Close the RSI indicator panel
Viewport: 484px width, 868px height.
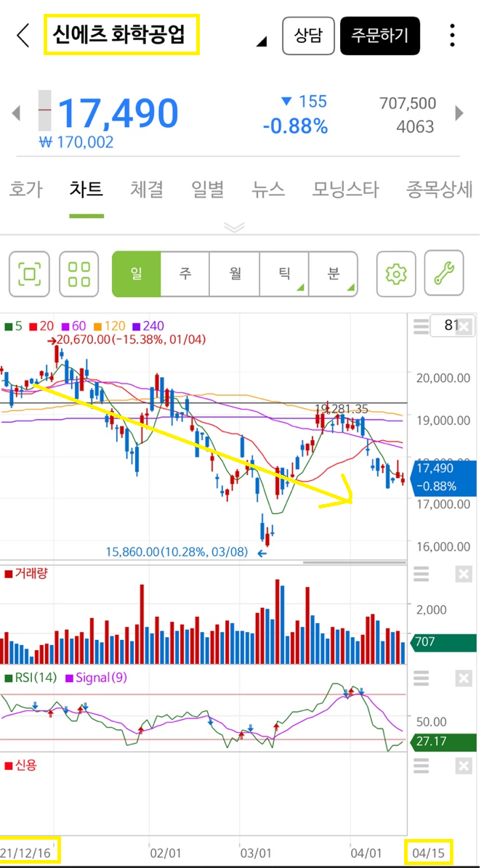tap(464, 678)
